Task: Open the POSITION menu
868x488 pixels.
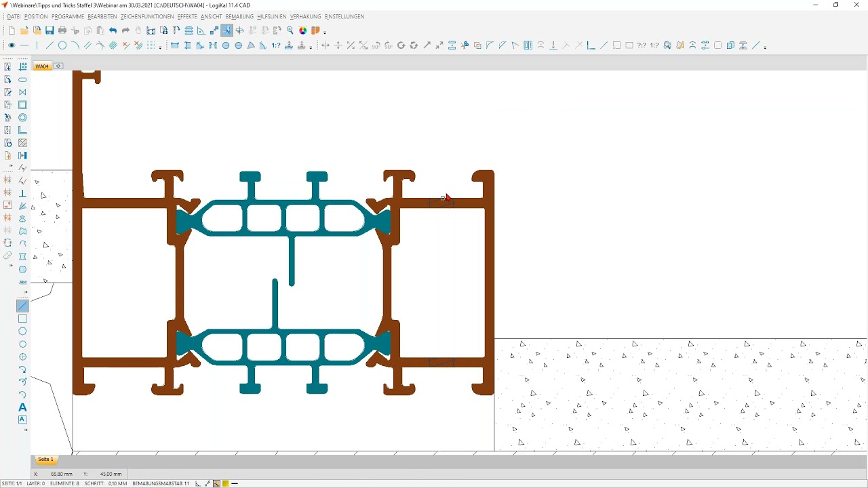Action: (x=36, y=16)
